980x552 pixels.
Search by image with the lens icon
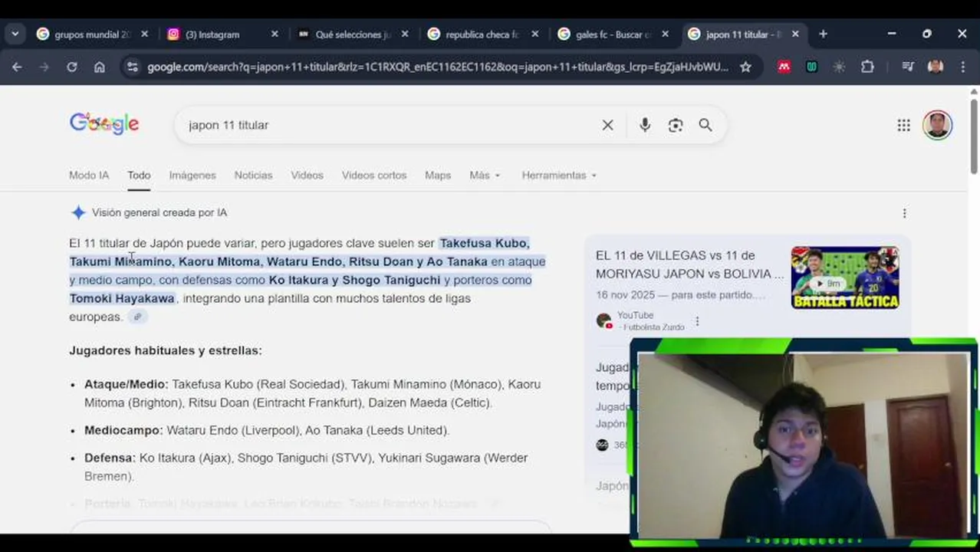pos(675,125)
